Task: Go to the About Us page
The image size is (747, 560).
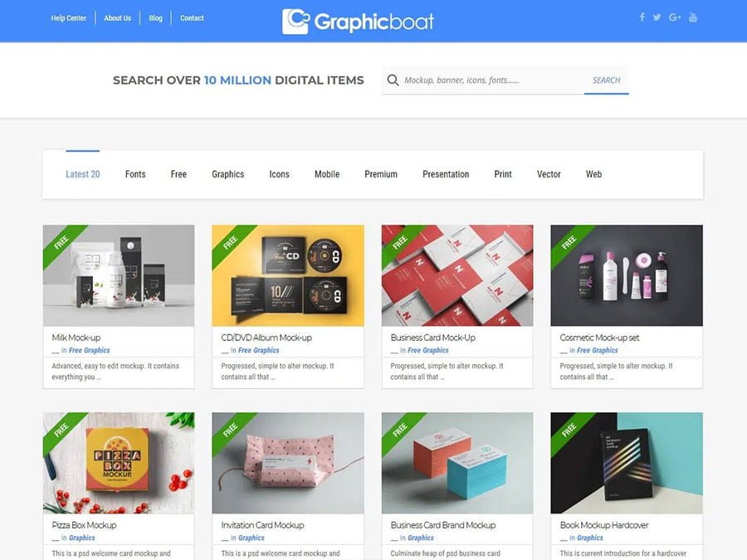Action: click(x=117, y=18)
